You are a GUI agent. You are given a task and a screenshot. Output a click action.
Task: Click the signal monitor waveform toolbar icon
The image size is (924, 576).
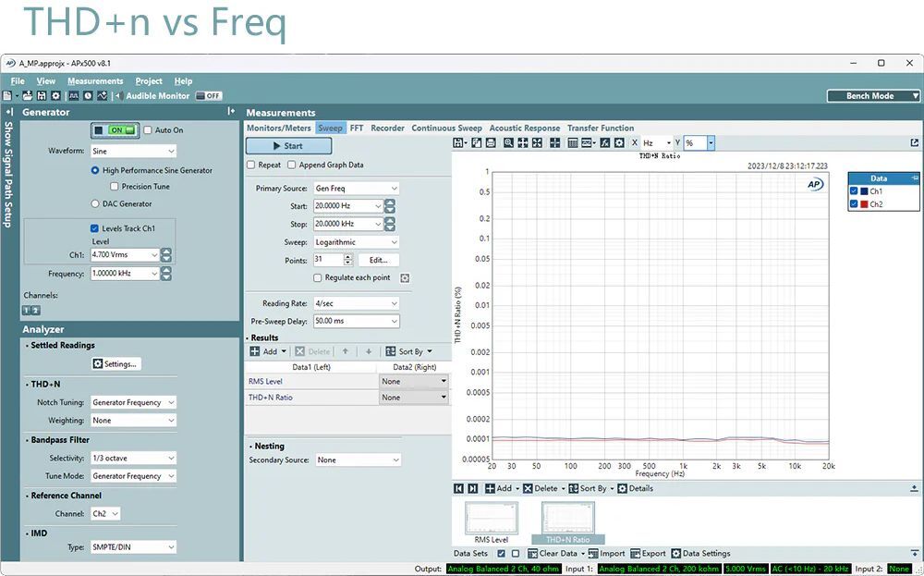click(x=74, y=95)
